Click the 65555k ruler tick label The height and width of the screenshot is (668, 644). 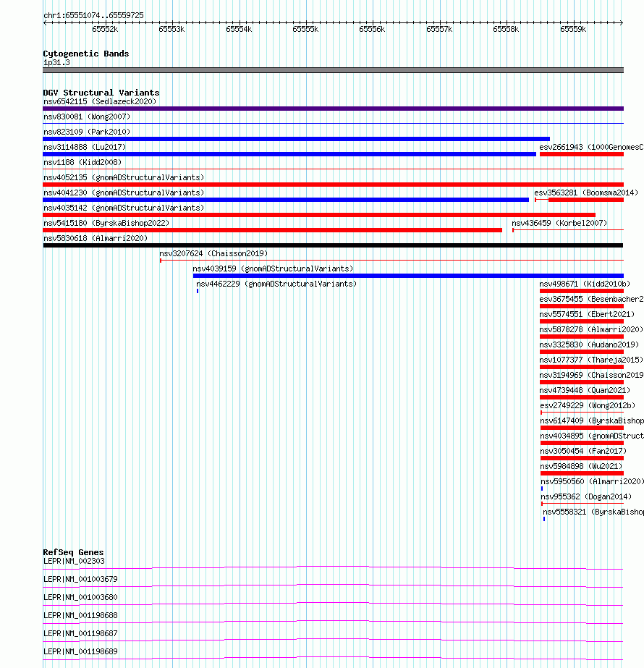[305, 29]
